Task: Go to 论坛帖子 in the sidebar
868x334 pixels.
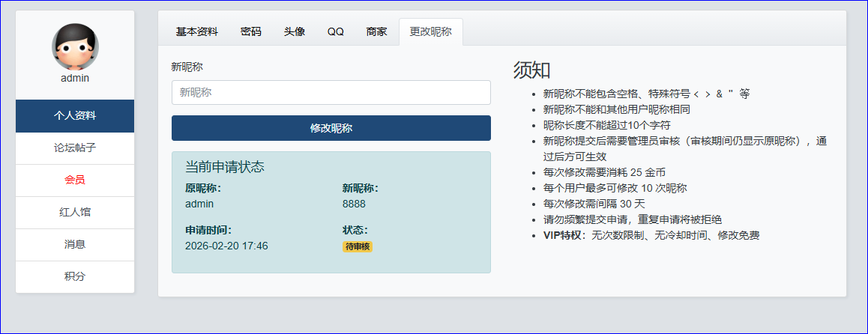Action: 75,148
